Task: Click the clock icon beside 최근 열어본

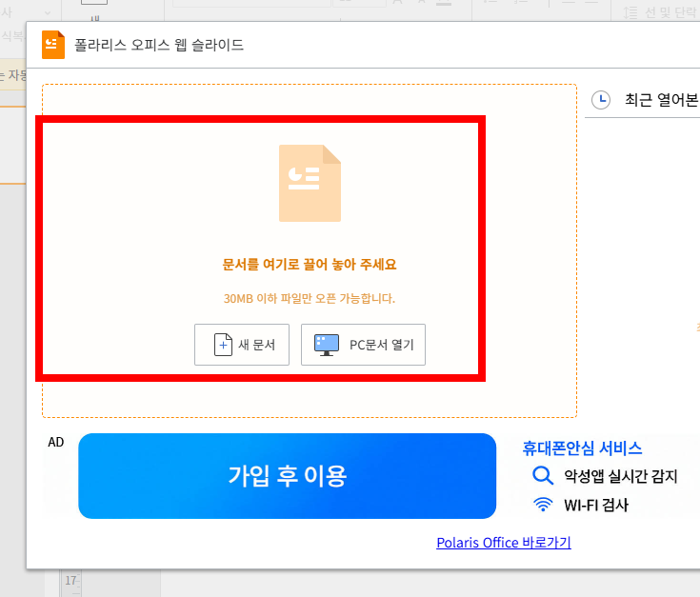Action: tap(601, 99)
